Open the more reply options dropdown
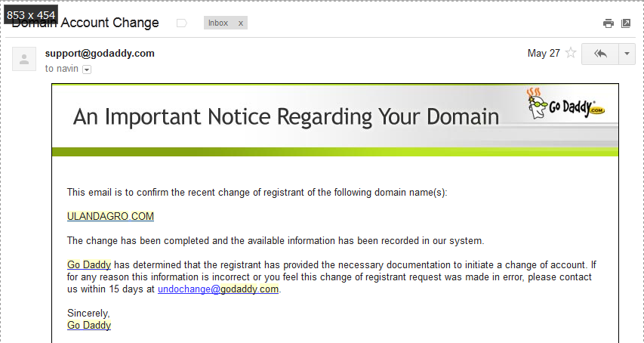The image size is (644, 343). pos(627,54)
